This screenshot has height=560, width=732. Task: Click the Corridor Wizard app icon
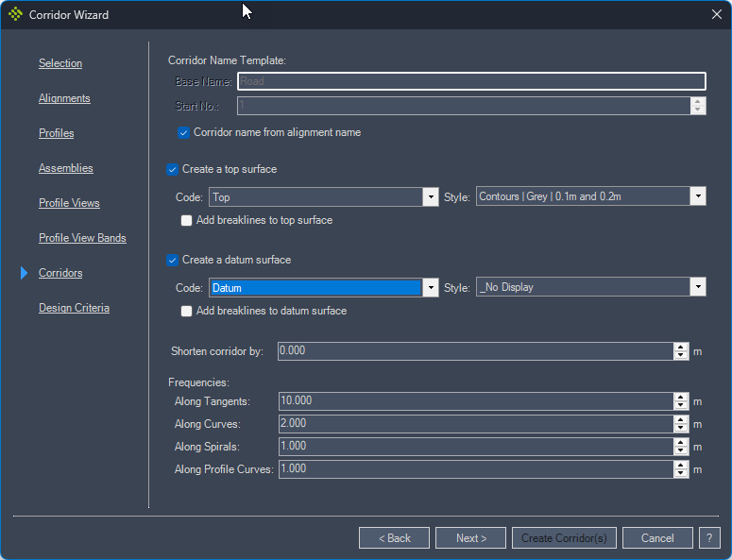click(15, 14)
